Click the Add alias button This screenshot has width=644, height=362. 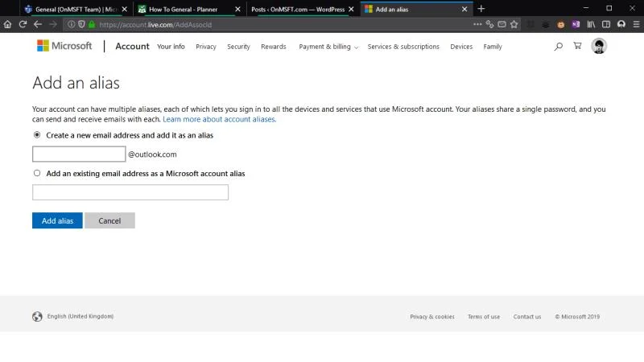57,220
